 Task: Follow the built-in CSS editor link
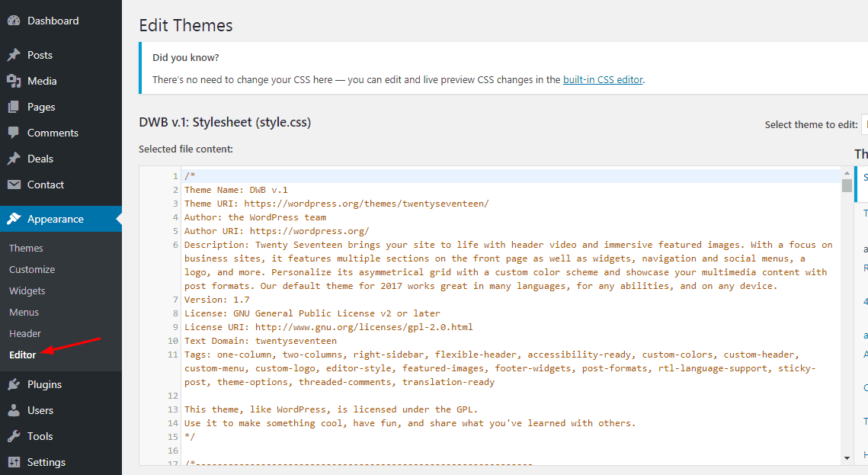[603, 79]
